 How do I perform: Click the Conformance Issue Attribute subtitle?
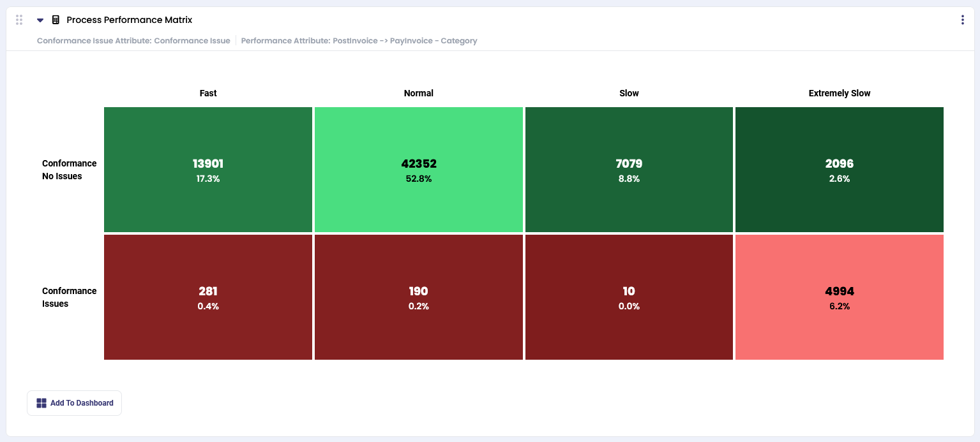click(133, 41)
